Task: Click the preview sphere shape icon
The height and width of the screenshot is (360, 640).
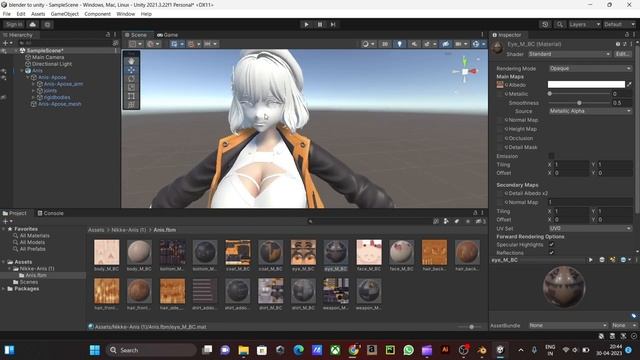Action: [602, 260]
